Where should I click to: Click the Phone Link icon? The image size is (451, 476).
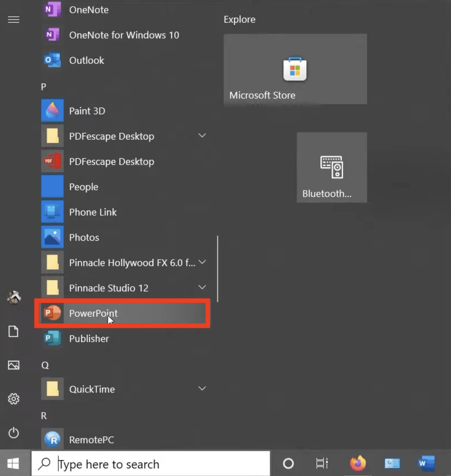(x=52, y=212)
